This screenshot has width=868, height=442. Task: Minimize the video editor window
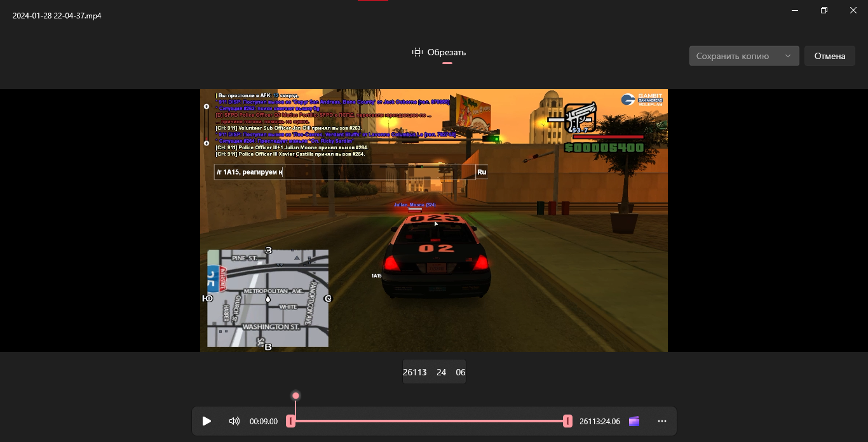click(x=795, y=10)
